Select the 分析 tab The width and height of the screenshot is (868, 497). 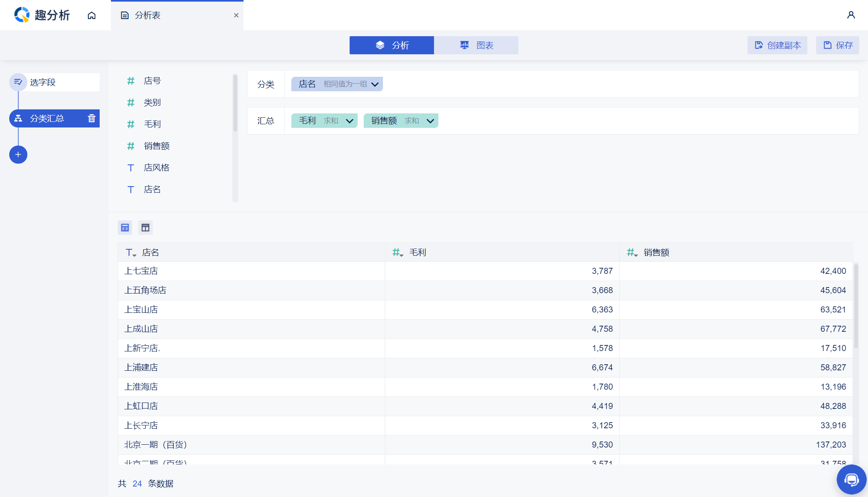point(391,45)
